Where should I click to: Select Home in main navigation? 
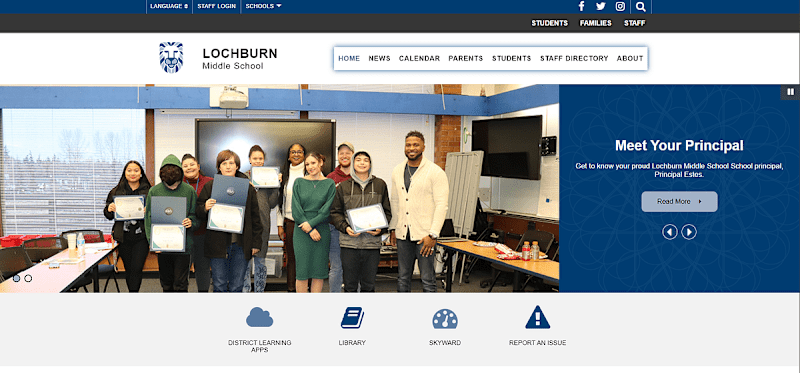349,58
